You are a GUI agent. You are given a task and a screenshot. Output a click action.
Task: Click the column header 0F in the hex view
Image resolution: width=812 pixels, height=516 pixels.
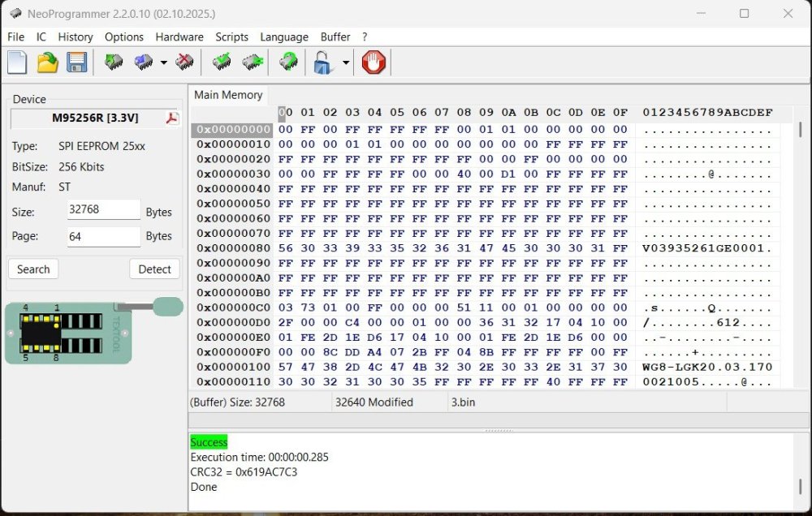620,112
